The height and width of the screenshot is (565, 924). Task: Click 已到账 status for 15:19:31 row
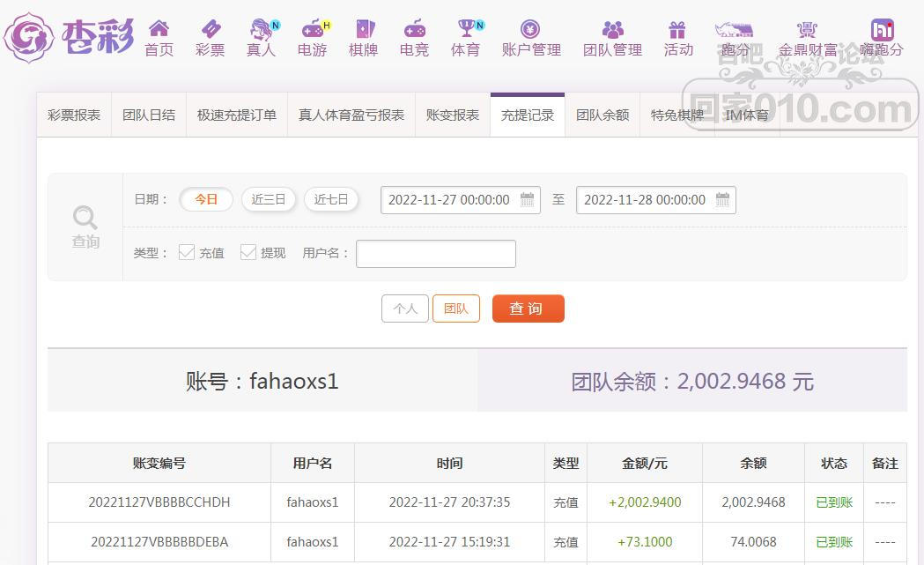834,542
